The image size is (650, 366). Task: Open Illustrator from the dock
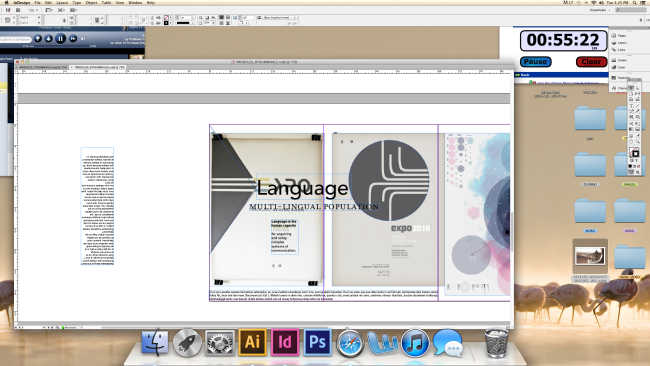(252, 342)
